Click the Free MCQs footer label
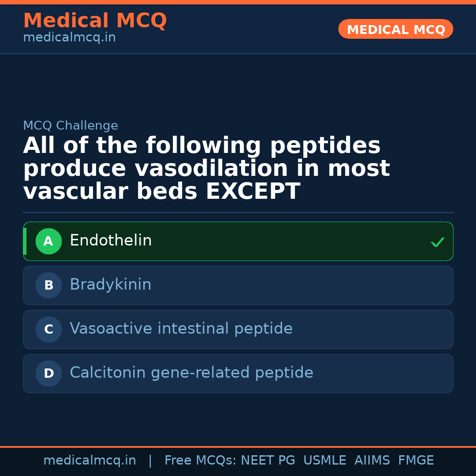 pyautogui.click(x=200, y=461)
